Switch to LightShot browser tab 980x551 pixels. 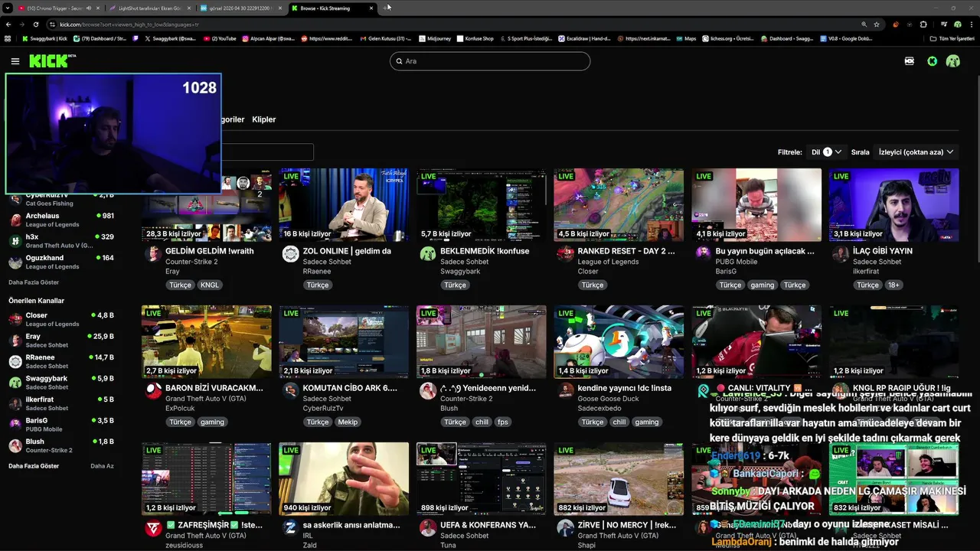pos(150,8)
